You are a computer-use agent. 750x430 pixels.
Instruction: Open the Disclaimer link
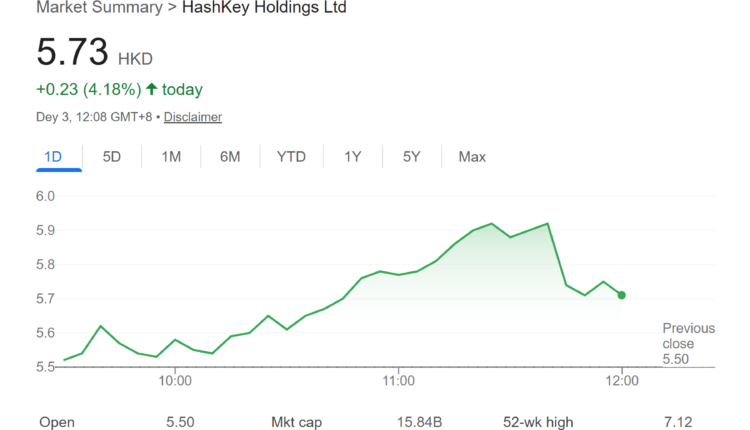click(x=193, y=117)
